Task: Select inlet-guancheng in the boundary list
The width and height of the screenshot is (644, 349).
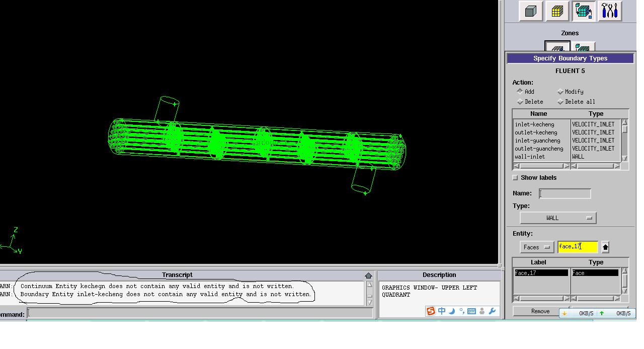Action: coord(537,141)
